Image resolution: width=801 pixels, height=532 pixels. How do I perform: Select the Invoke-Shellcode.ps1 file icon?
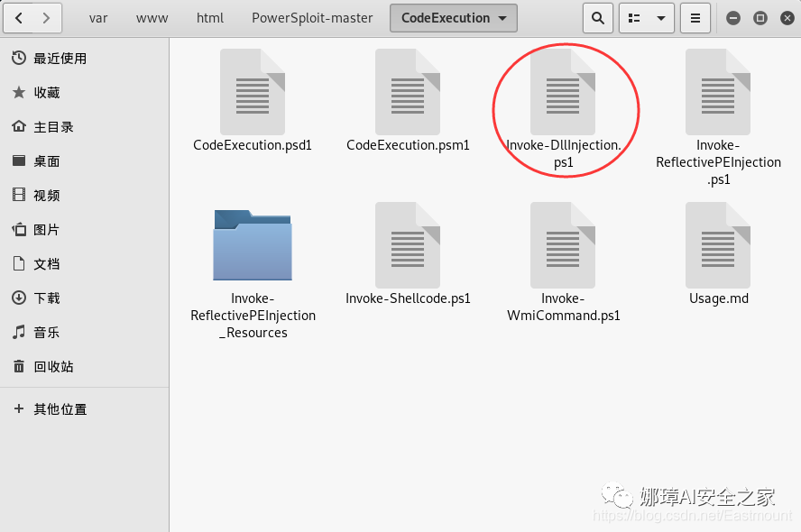click(408, 245)
